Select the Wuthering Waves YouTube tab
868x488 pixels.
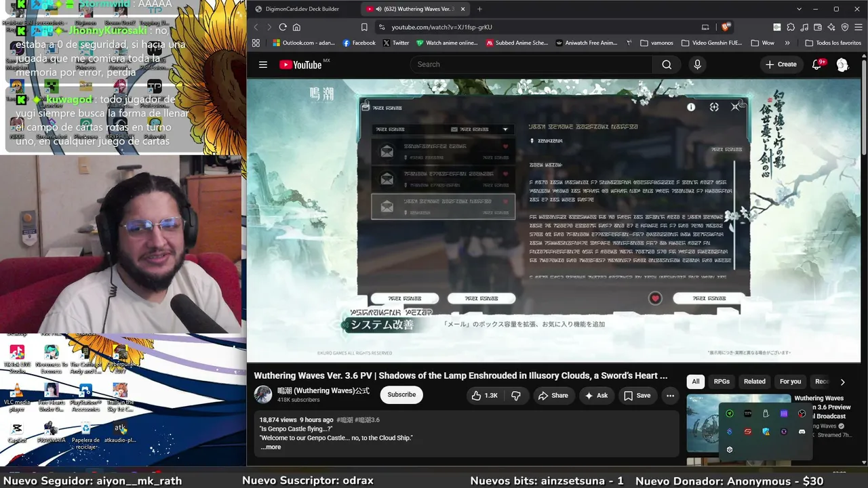coord(414,9)
